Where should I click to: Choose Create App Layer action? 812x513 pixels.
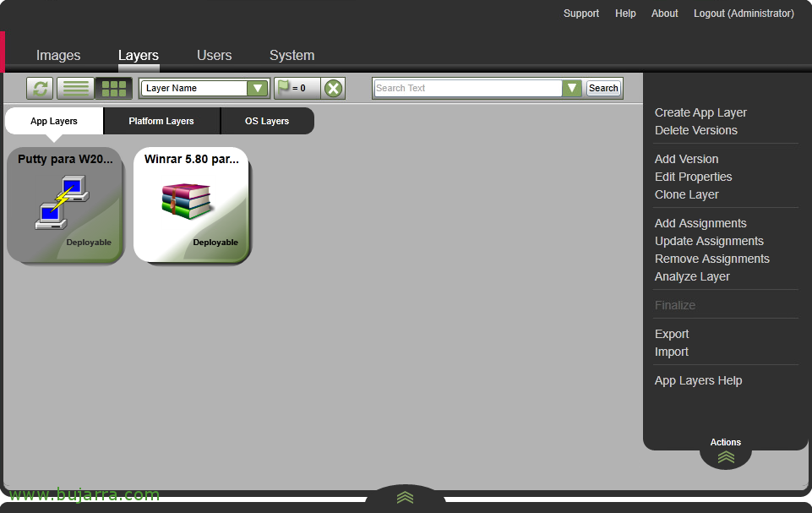(x=700, y=112)
